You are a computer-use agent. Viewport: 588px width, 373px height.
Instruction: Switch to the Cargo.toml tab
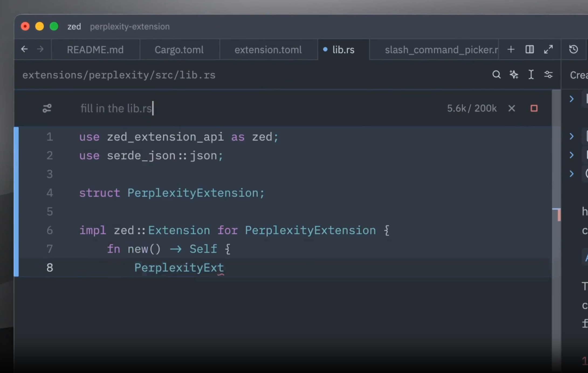[179, 50]
